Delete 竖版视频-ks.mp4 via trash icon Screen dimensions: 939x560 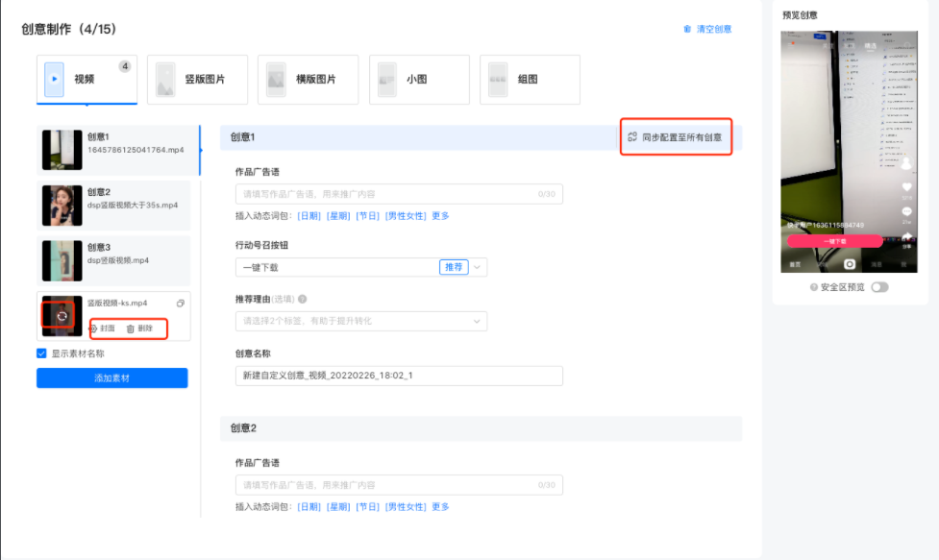131,329
